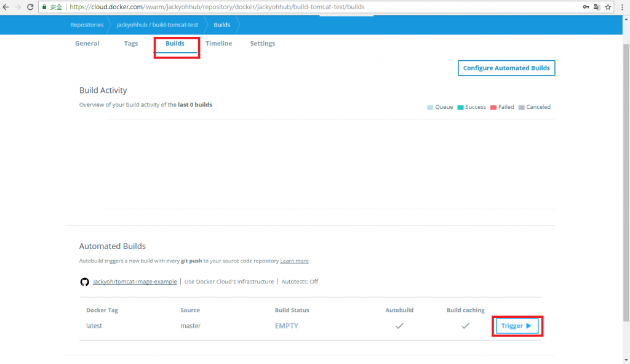
Task: Click the translate page icon
Action: [597, 7]
